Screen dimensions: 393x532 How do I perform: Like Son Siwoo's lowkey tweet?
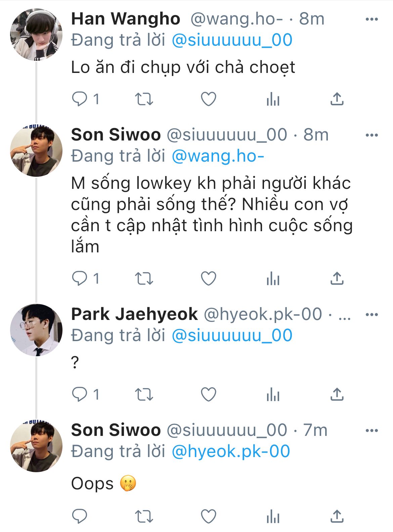tap(208, 279)
